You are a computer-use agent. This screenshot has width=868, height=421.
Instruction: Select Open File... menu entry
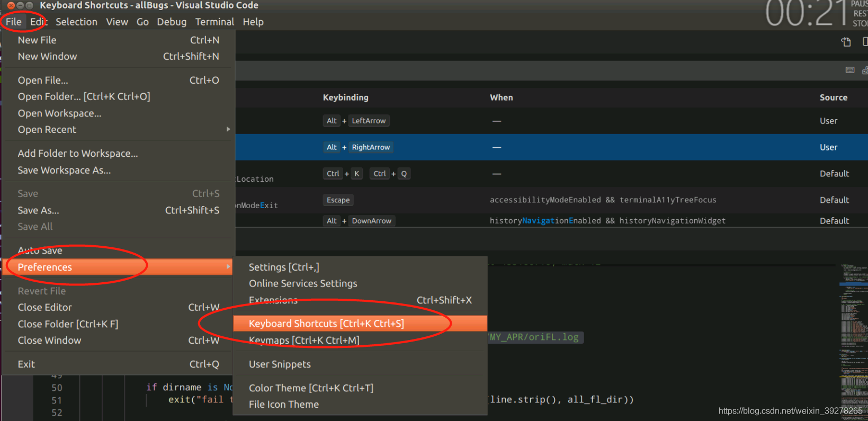(119, 80)
